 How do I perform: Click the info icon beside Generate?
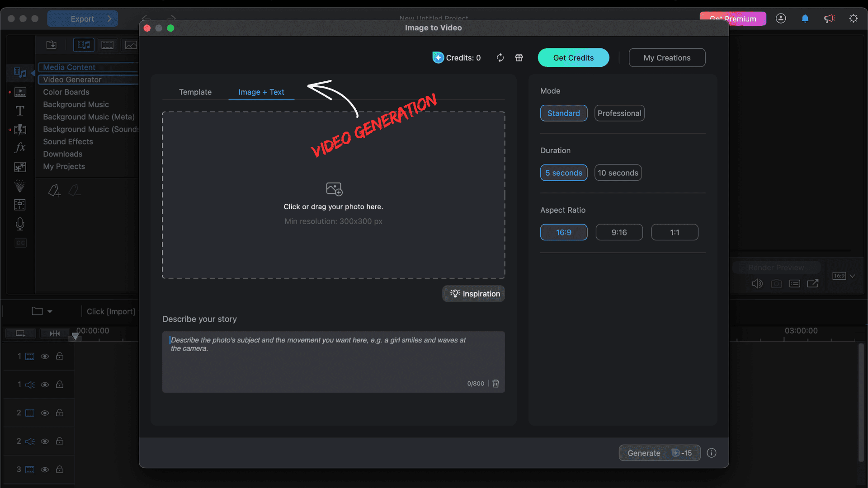tap(712, 453)
